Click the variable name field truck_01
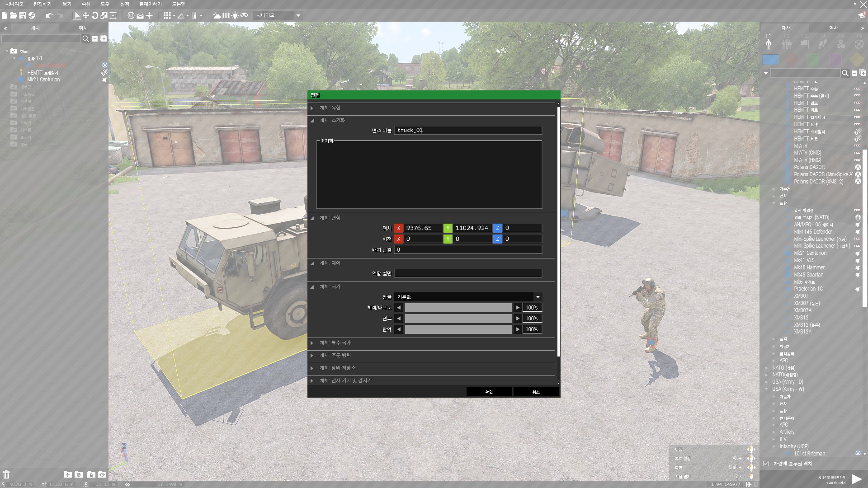This screenshot has width=868, height=488. pos(468,131)
